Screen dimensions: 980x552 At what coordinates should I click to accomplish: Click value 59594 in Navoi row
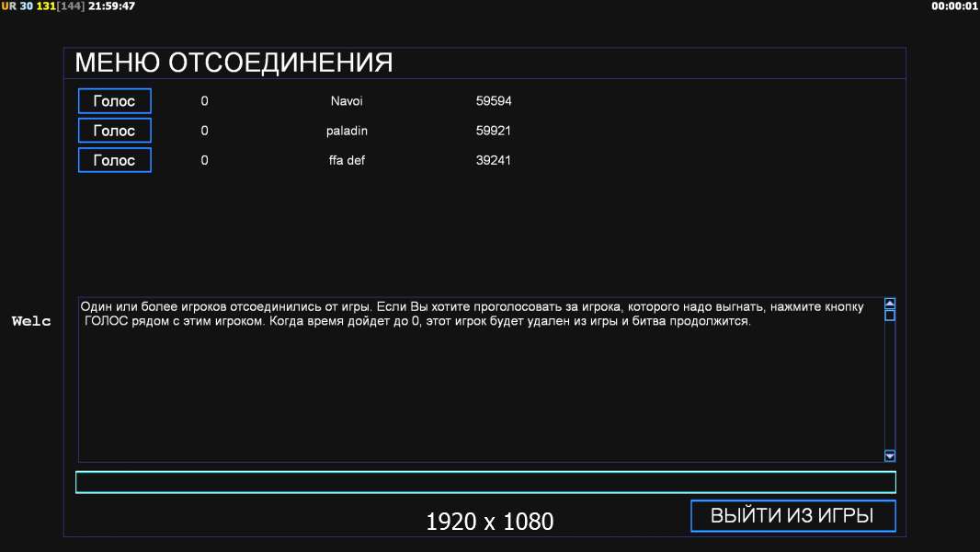494,100
